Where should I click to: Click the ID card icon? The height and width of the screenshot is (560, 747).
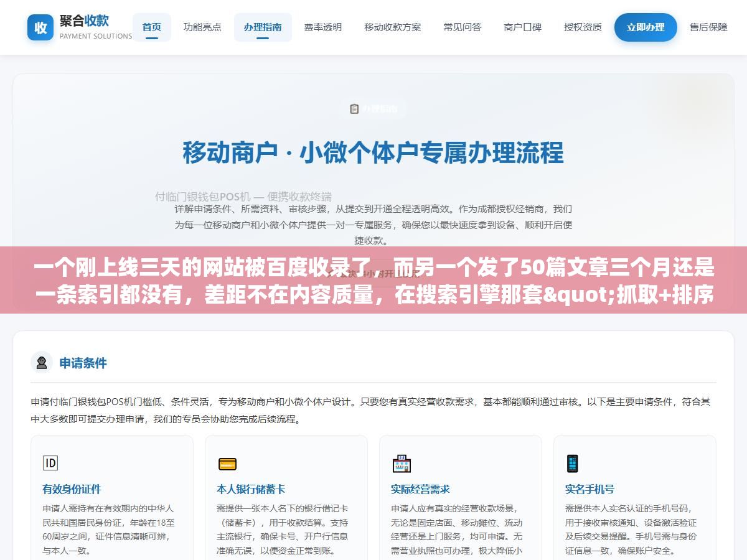(50, 463)
